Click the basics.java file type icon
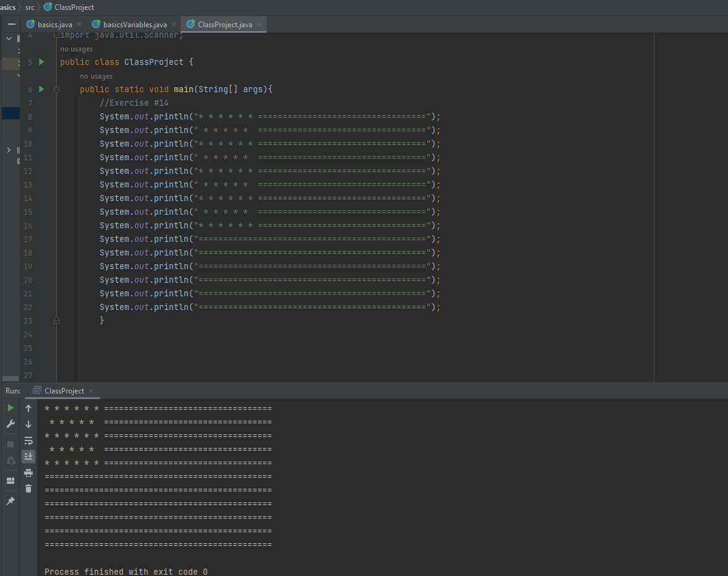Viewport: 728px width, 576px height. [31, 24]
